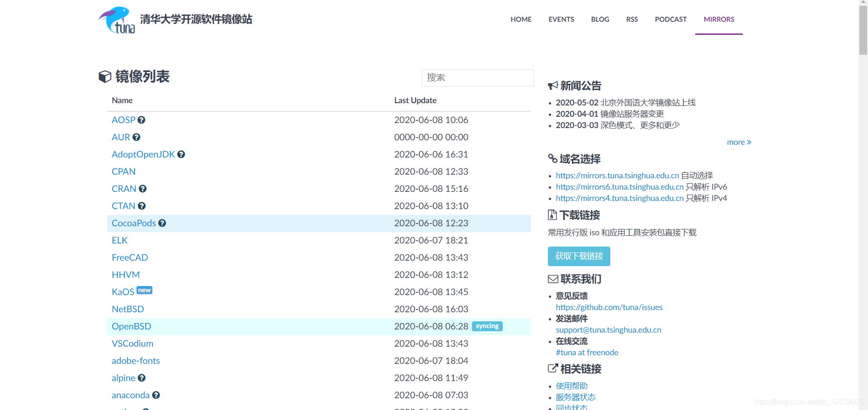The image size is (868, 410).
Task: Click more link under news
Action: pyautogui.click(x=739, y=142)
